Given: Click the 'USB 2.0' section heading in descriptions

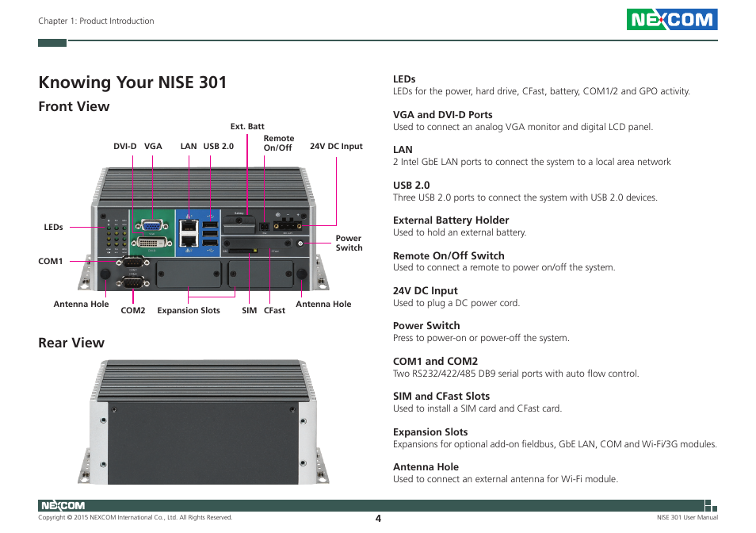Looking at the screenshot, I should click(411, 186).
